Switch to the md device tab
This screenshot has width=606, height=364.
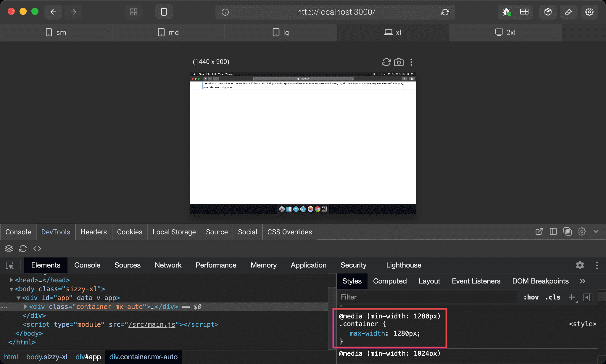tap(168, 32)
